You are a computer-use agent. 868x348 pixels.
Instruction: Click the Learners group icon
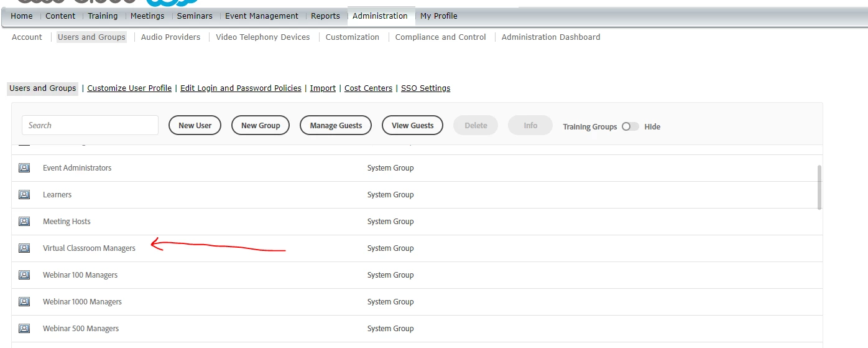(x=24, y=195)
